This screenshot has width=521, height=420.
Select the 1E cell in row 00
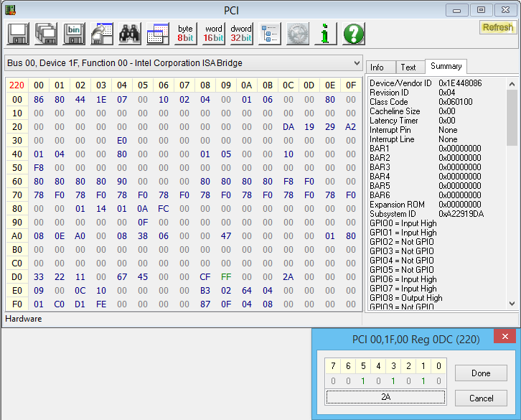(x=101, y=99)
